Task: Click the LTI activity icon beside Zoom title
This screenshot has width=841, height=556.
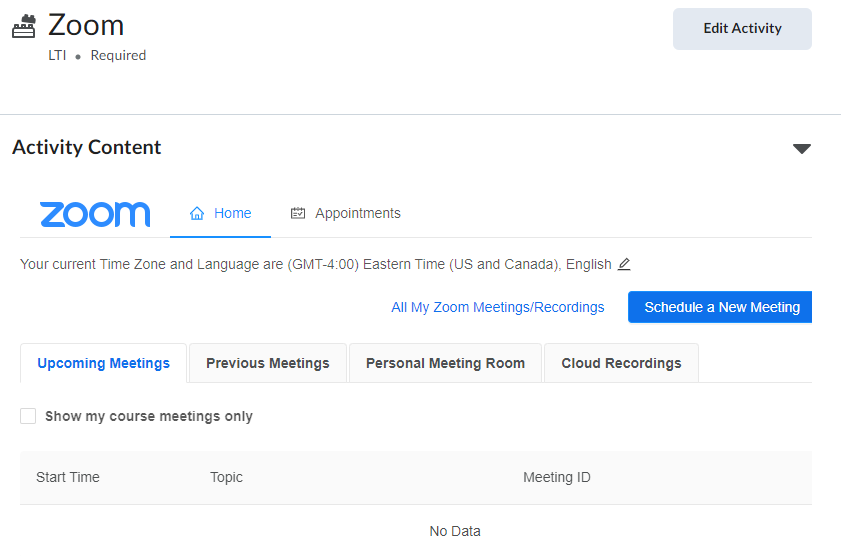Action: [x=24, y=26]
